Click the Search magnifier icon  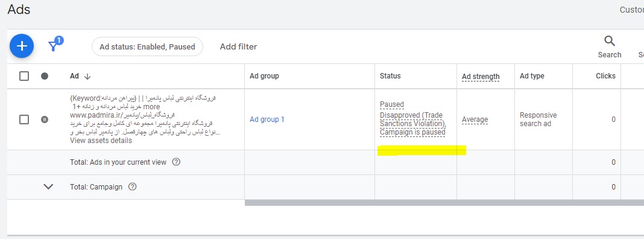(610, 40)
